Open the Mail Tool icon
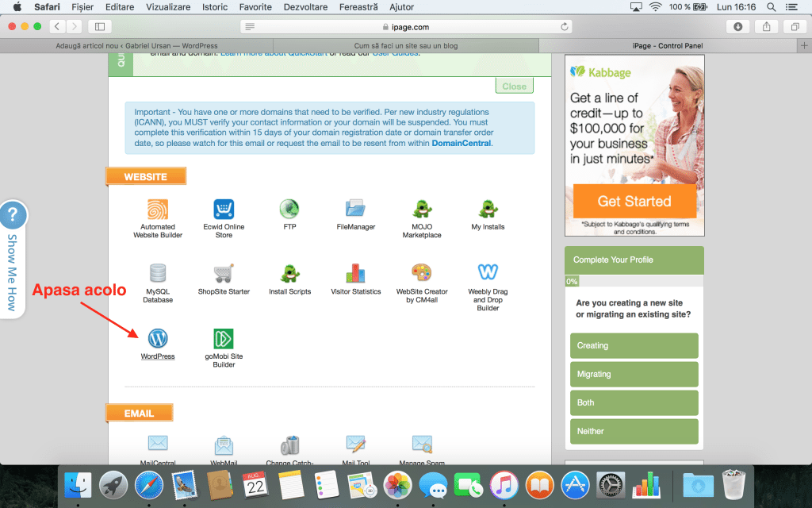The image size is (812, 508). (x=356, y=444)
